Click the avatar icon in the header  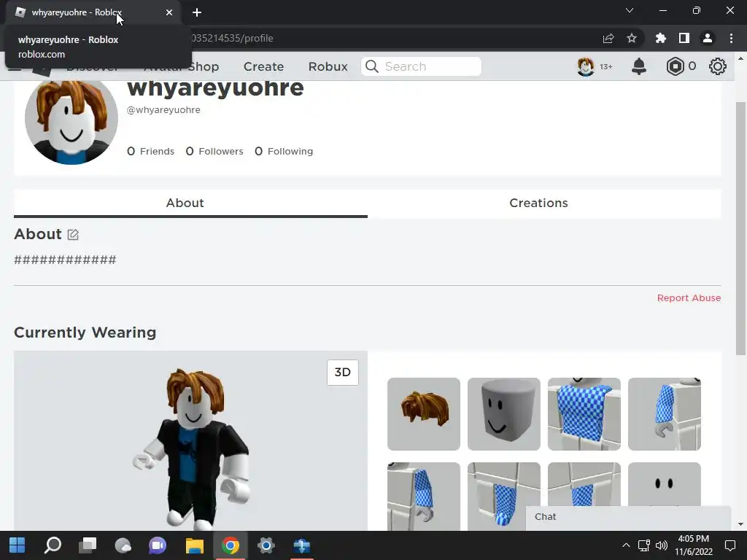pos(586,66)
